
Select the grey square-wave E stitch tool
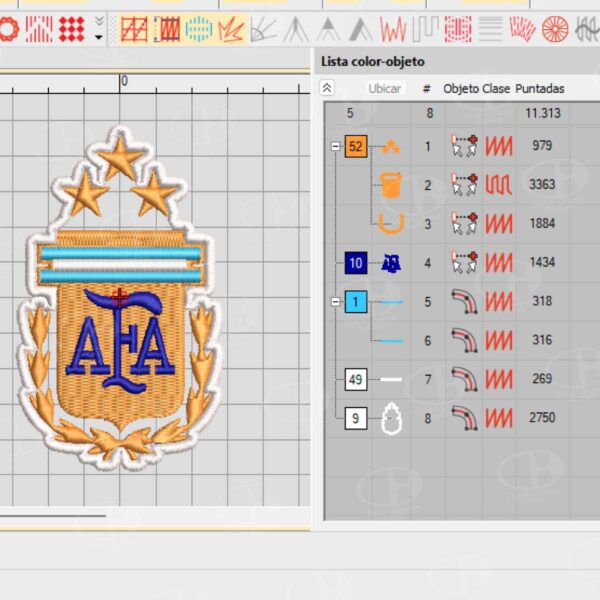click(426, 29)
